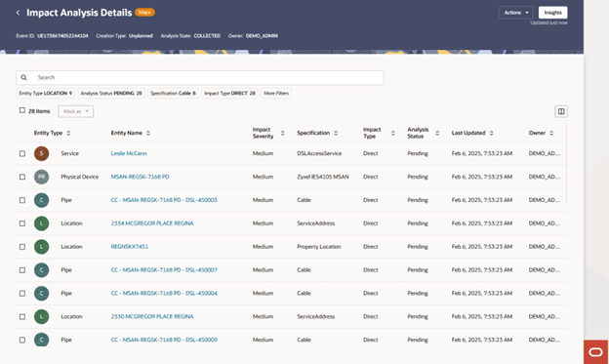Open CC - MSAN-REGSK-7168 PD - DSL-450003 link
Screen dimensions: 609x364
click(x=164, y=200)
